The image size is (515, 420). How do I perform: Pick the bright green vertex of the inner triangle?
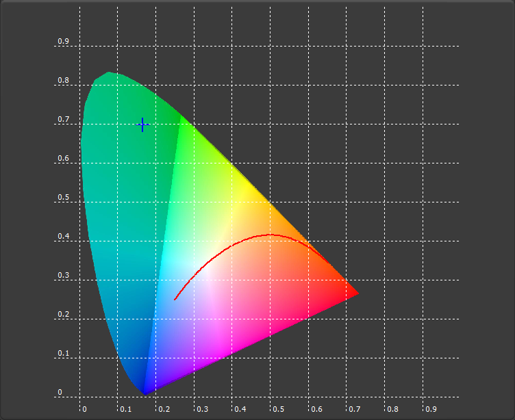coord(181,116)
